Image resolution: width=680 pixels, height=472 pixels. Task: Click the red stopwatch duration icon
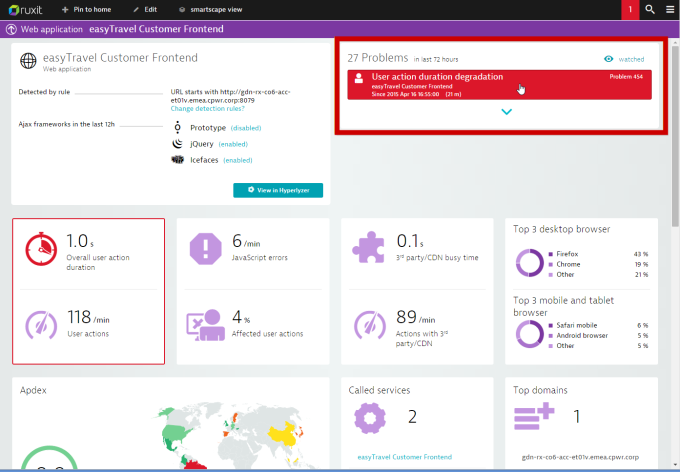41,249
